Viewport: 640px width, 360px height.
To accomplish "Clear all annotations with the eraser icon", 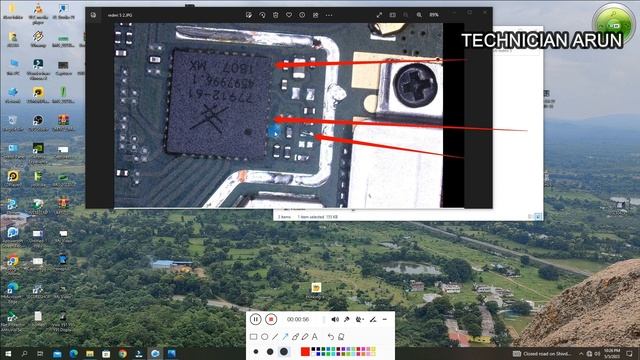I will click(341, 337).
